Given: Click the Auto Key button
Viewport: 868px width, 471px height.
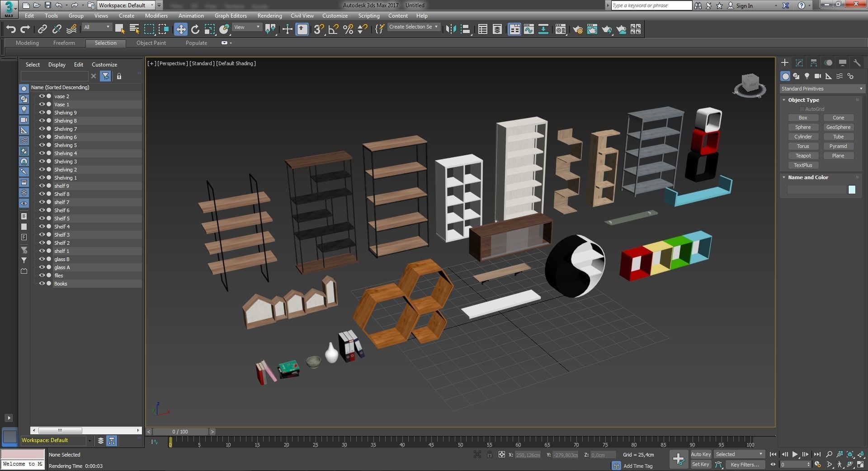Looking at the screenshot, I should tap(701, 454).
